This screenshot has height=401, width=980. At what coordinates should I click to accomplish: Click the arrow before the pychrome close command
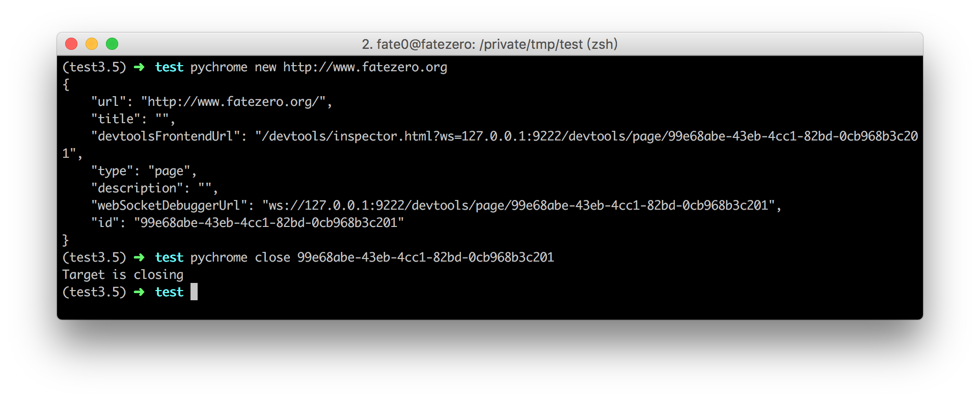[139, 257]
